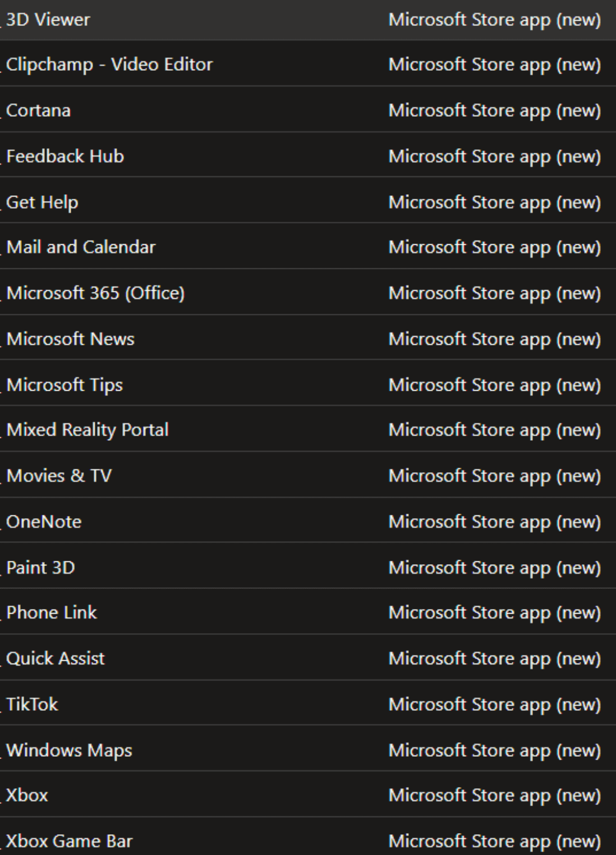
Task: Select the type cell in the OneNote row
Action: click(495, 523)
